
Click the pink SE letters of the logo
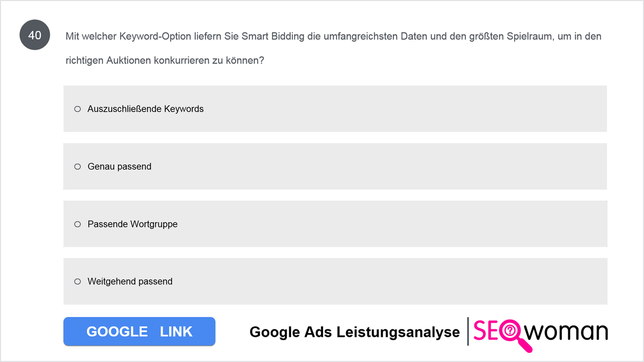485,331
